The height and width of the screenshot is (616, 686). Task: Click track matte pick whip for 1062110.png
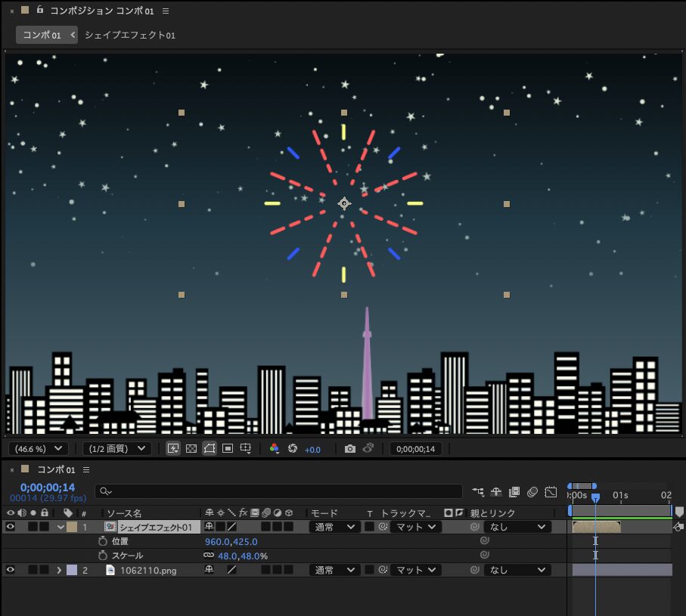383,570
